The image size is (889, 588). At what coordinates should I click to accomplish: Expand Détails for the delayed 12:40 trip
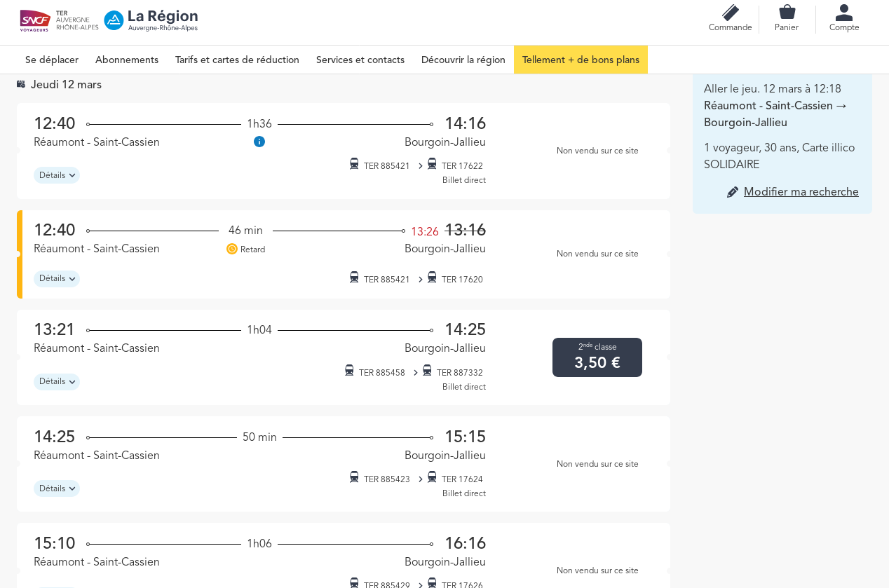[57, 279]
